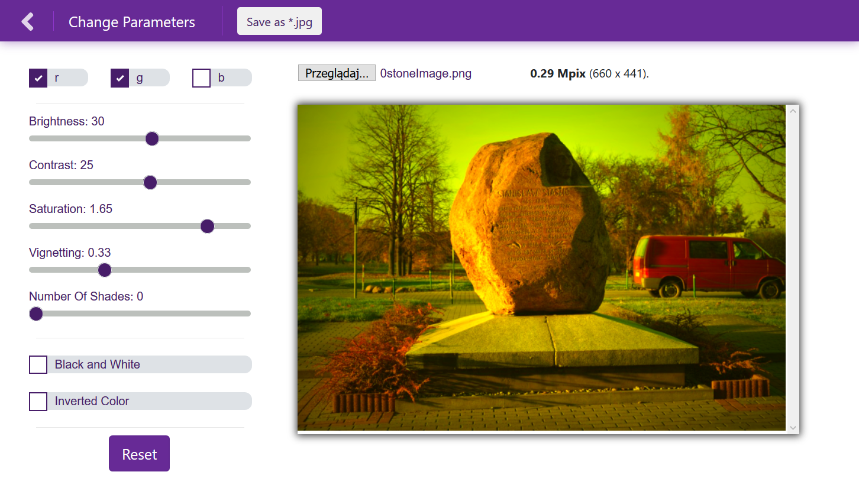The image size is (859, 504).
Task: Enable the Black and White checkbox
Action: tap(38, 364)
